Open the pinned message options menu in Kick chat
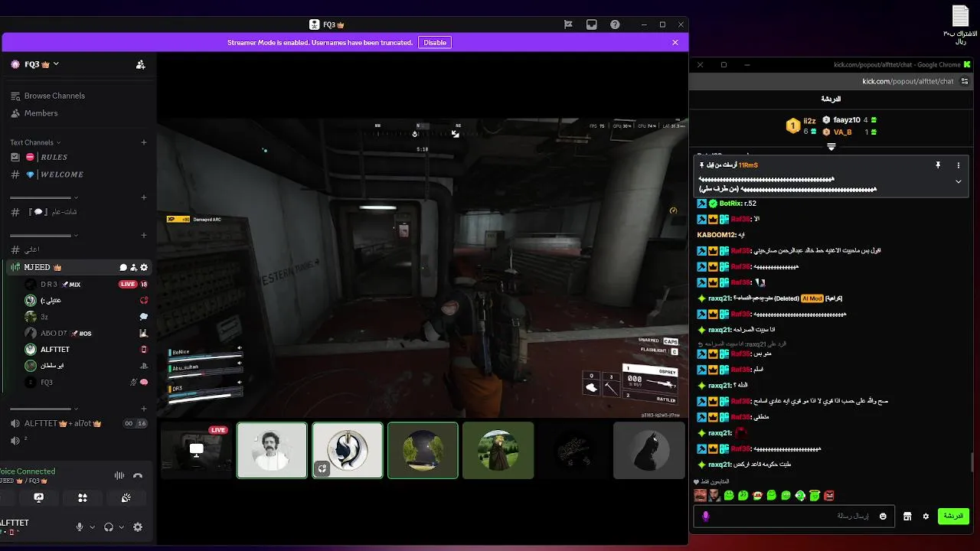The height and width of the screenshot is (551, 980). click(x=959, y=165)
